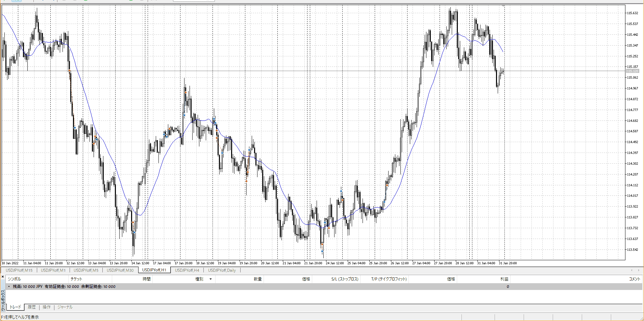644x321 pixels.
Task: Click the 利益 (Profit) column header
Action: click(x=504, y=279)
